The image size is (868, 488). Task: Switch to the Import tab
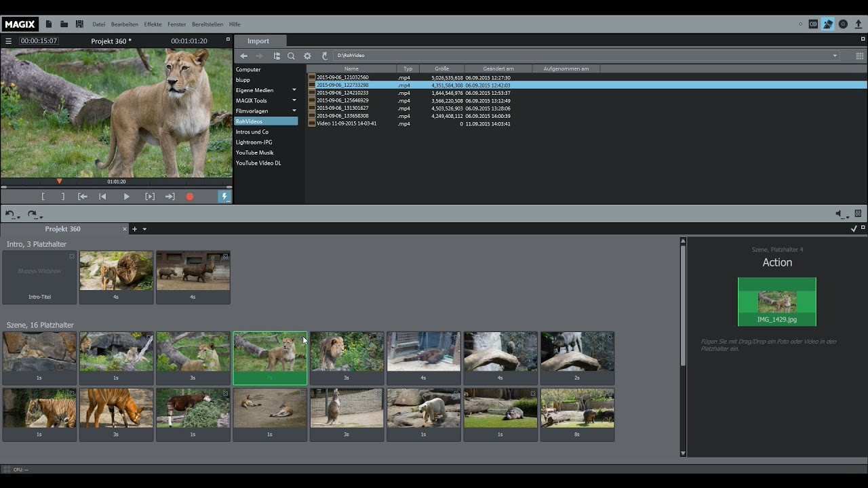[258, 41]
